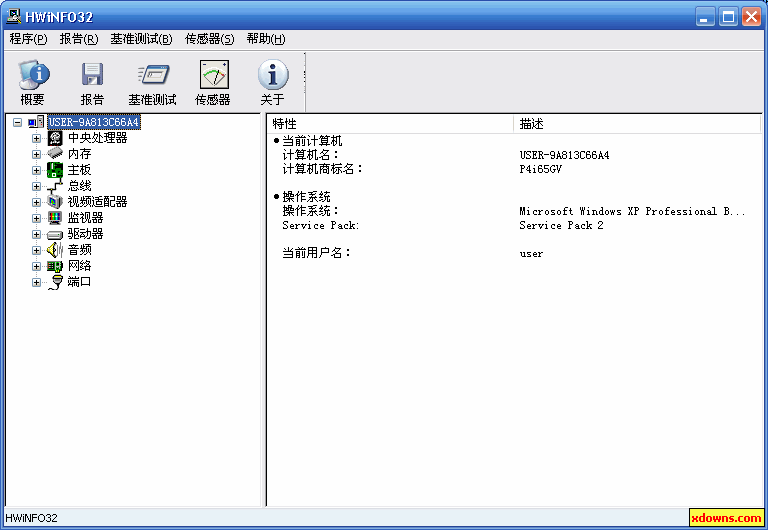The height and width of the screenshot is (530, 768).
Task: Expand the 总线 tree node
Action: [36, 186]
